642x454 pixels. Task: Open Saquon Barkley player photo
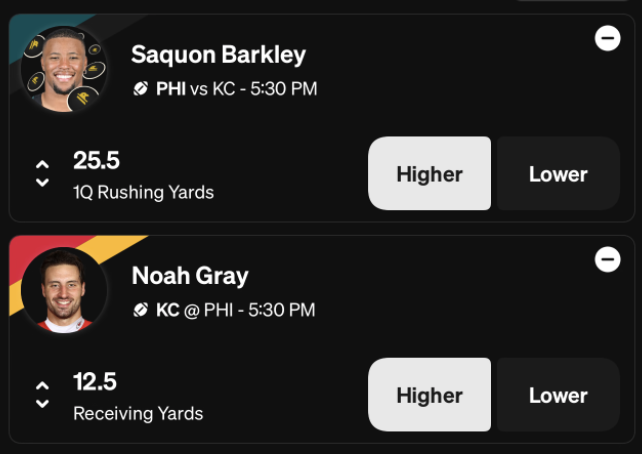click(64, 69)
